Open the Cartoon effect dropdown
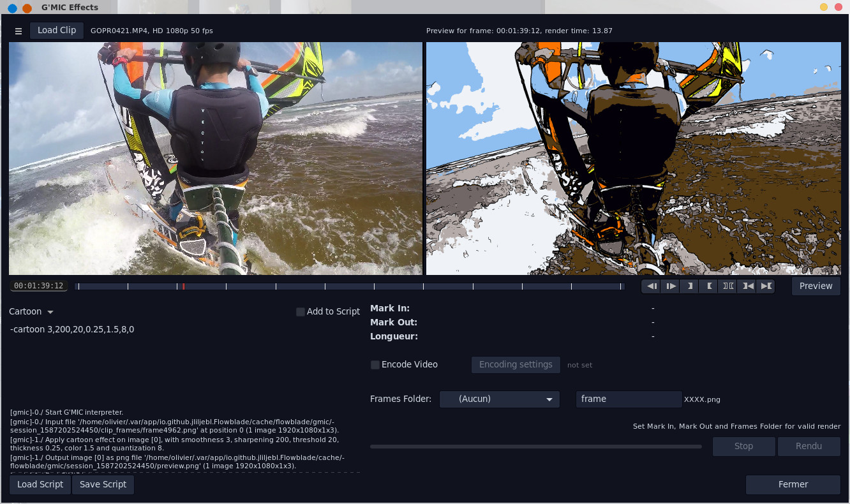 coord(31,312)
